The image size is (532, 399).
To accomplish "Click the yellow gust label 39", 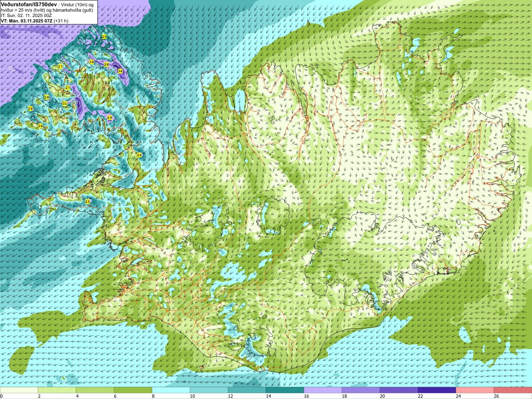I will 91,62.
